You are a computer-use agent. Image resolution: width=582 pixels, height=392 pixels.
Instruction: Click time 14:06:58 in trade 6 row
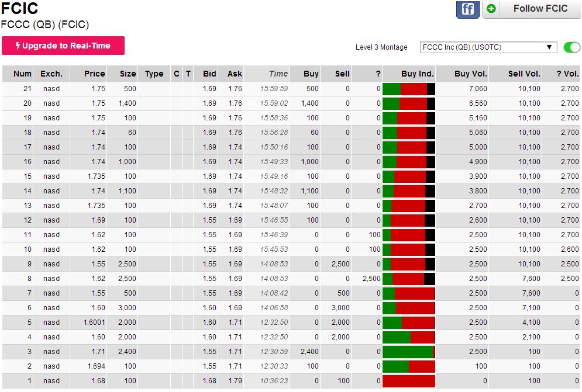274,308
